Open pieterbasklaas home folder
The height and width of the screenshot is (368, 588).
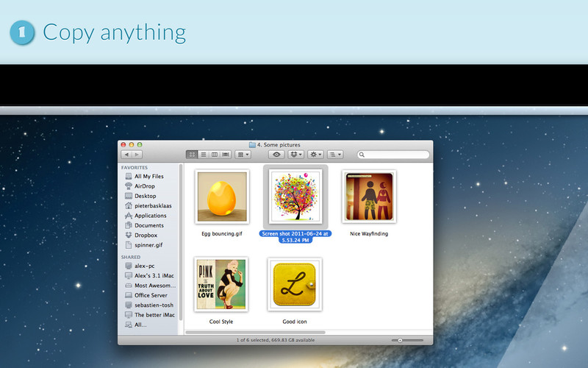click(x=153, y=205)
